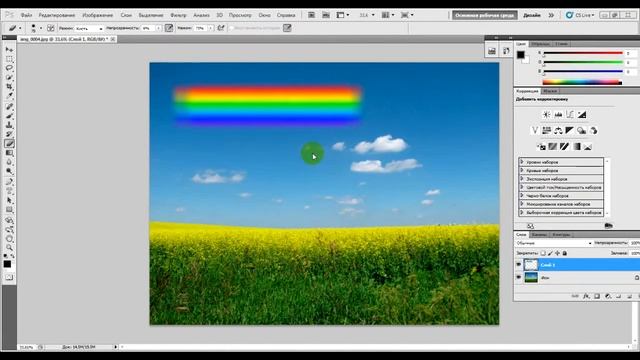Toggle airbrush mode in options bar
640x360 pixels.
[x=221, y=28]
